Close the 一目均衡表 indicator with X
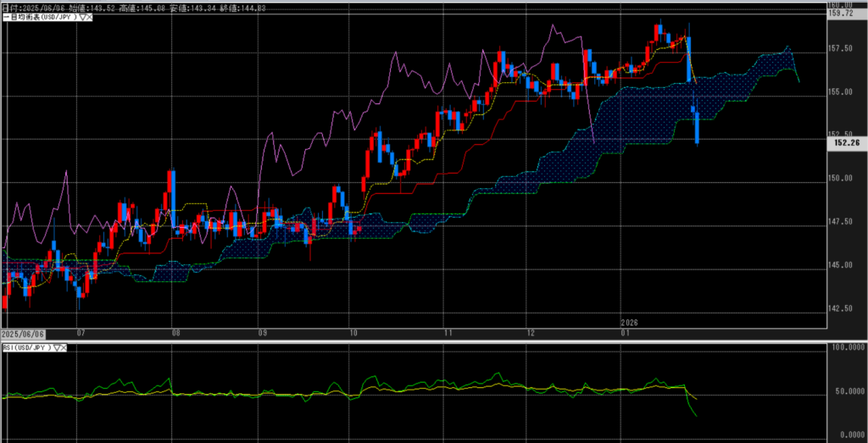Image resolution: width=868 pixels, height=443 pixels. click(x=88, y=18)
